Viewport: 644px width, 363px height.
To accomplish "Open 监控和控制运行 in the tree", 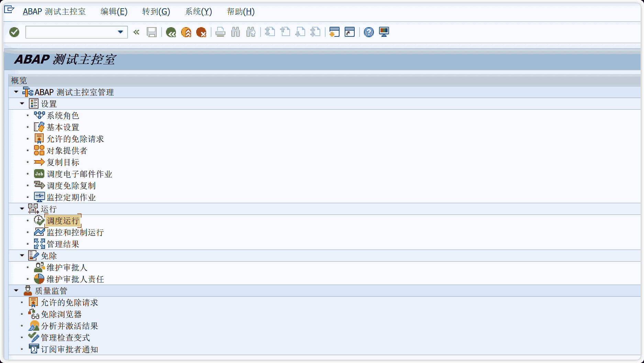I will point(75,232).
